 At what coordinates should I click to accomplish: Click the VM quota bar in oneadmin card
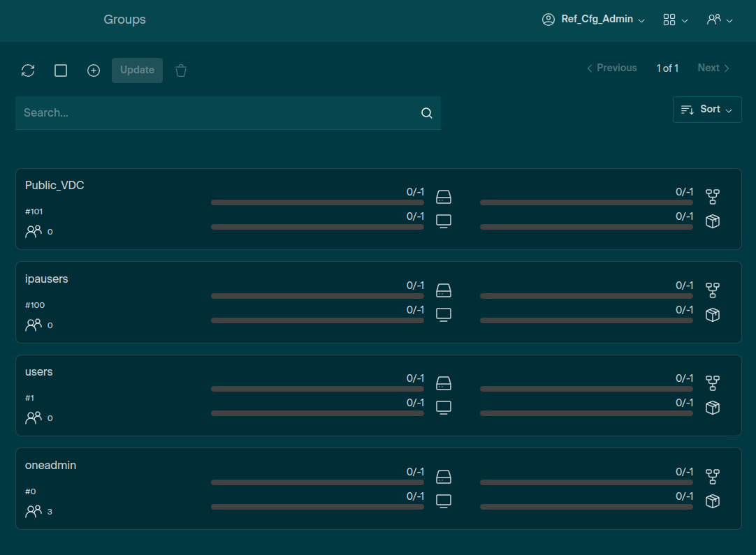[317, 507]
